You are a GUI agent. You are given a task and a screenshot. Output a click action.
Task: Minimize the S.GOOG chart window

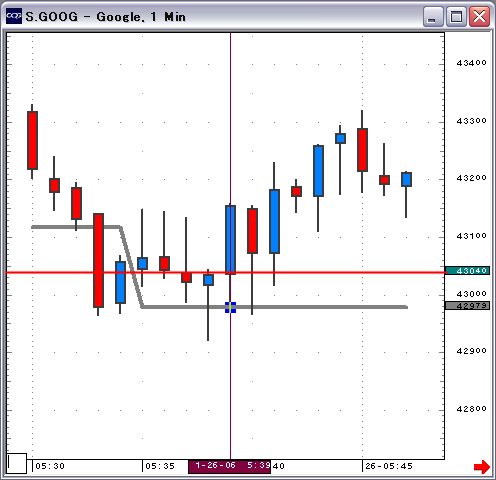(x=433, y=17)
